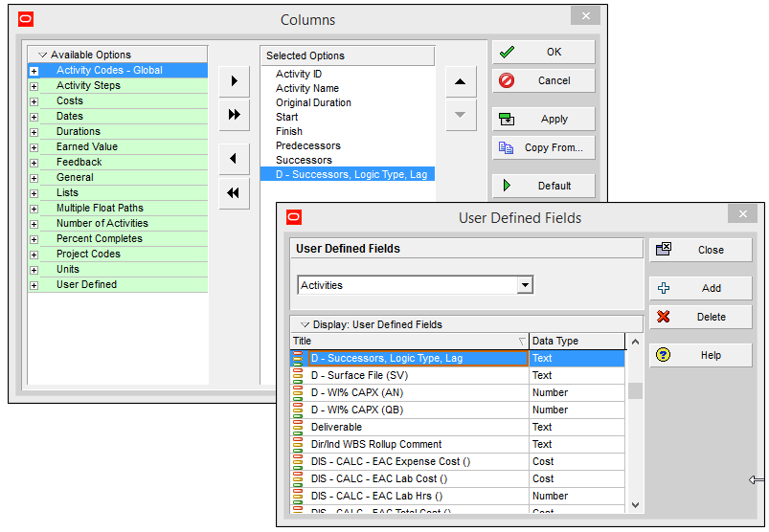Open the Copy From... option

(543, 148)
